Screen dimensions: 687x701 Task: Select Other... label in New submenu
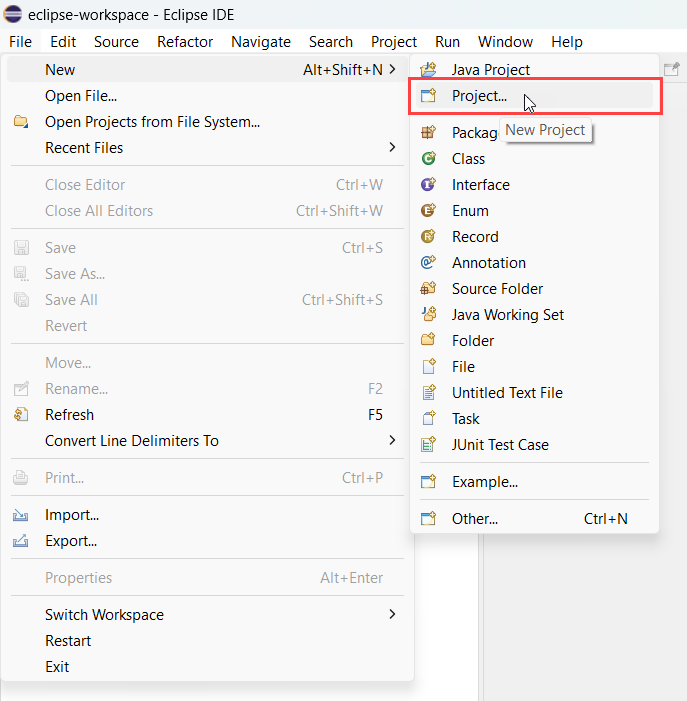pos(475,519)
